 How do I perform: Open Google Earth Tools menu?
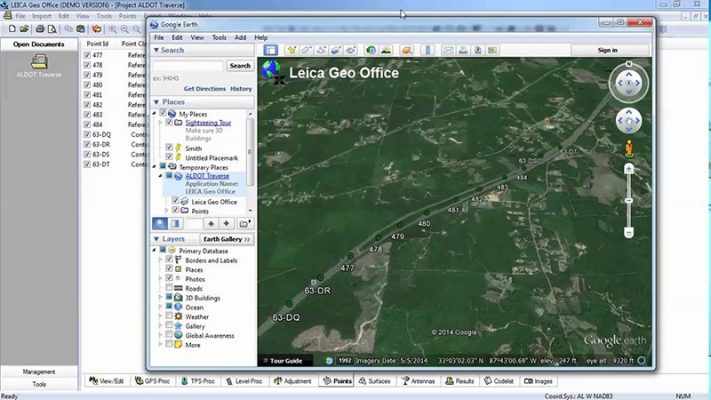(x=219, y=38)
